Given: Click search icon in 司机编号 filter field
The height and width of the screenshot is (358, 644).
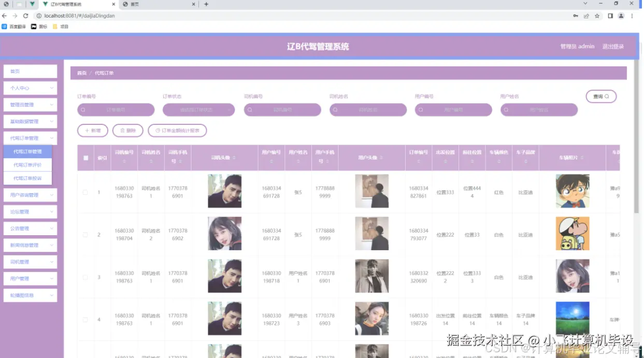Looking at the screenshot, I should (250, 110).
